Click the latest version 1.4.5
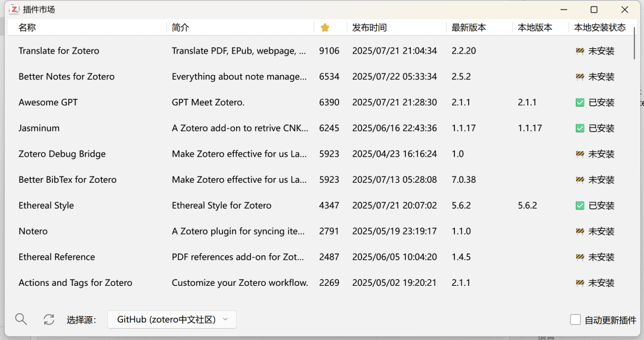Viewport: 644px width, 340px height. pyautogui.click(x=461, y=257)
